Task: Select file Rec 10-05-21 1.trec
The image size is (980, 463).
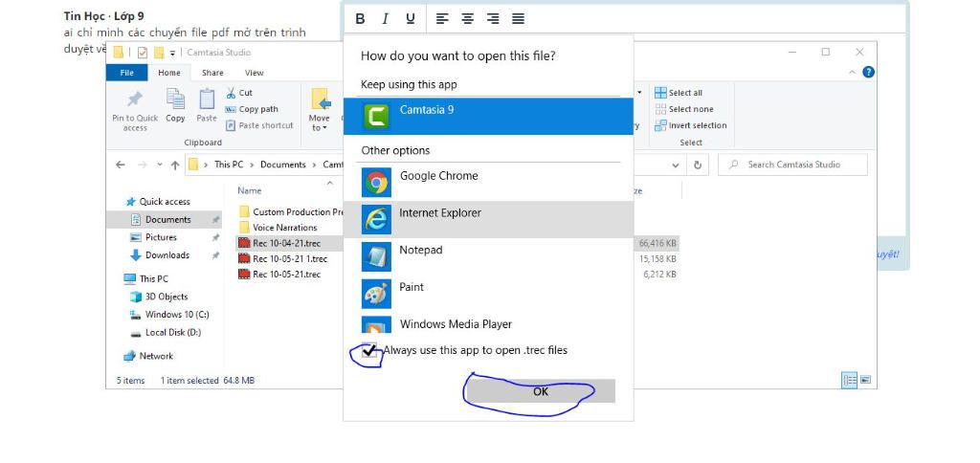Action: (290, 258)
